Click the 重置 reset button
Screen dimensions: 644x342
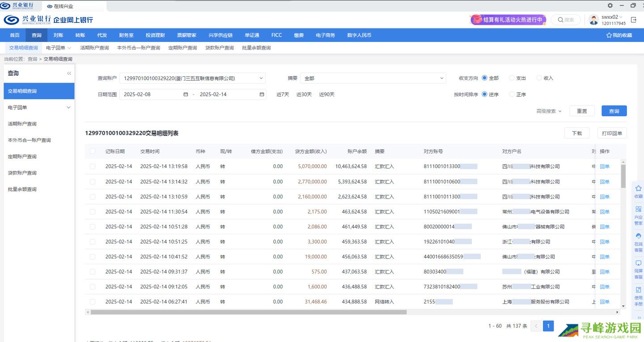[582, 111]
